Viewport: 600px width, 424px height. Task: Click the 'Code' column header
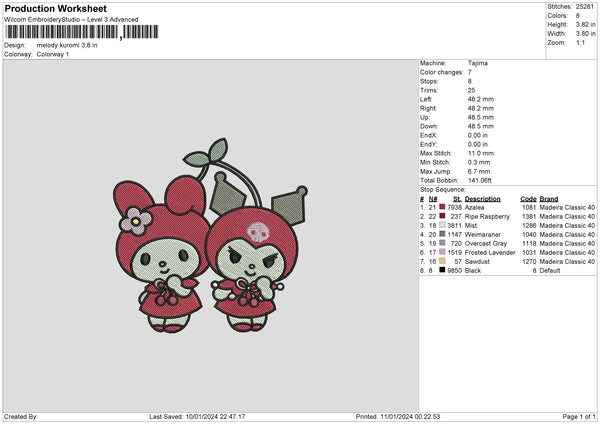(x=528, y=199)
